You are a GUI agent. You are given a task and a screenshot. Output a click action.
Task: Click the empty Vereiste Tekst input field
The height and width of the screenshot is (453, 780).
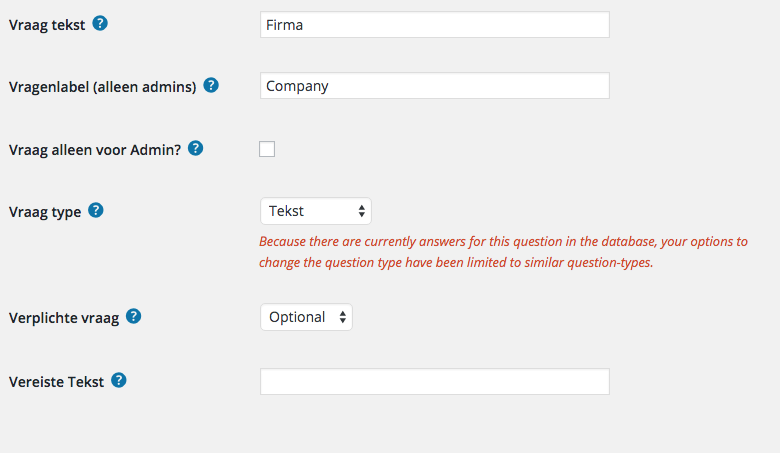(434, 382)
